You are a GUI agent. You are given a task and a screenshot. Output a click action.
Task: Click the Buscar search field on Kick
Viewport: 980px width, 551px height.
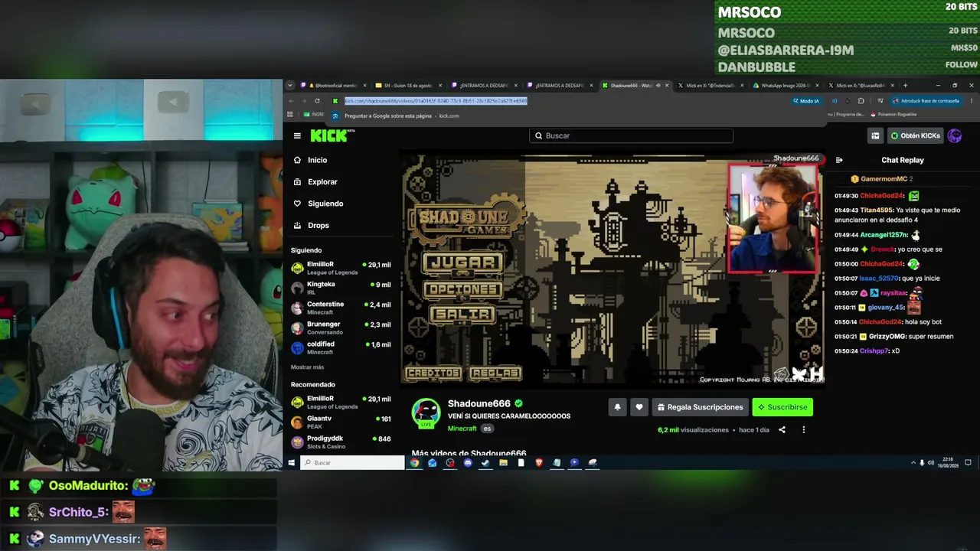click(631, 135)
